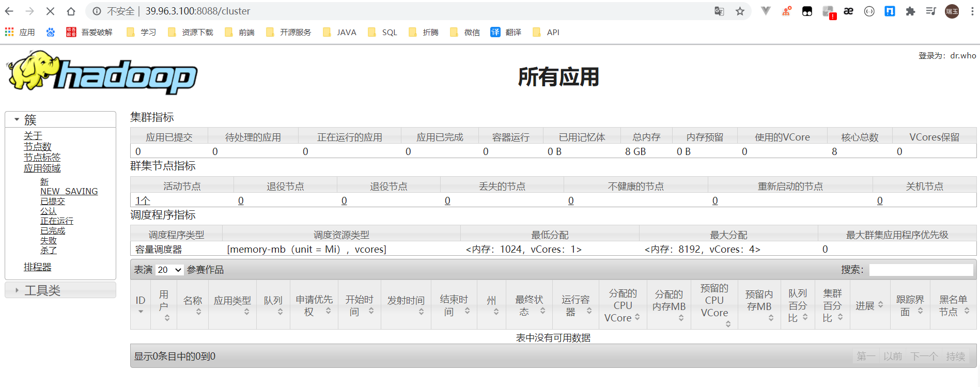Bookmark this page with the star icon
Image resolution: width=980 pixels, height=387 pixels.
pyautogui.click(x=740, y=11)
